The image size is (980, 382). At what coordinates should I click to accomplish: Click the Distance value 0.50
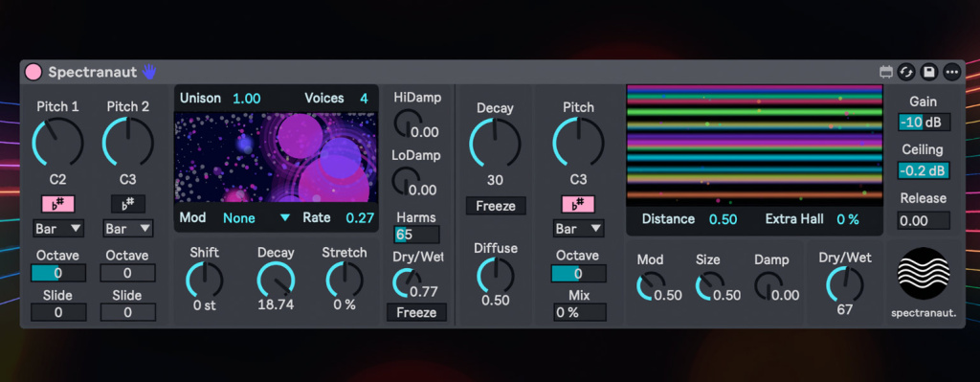[x=724, y=219]
